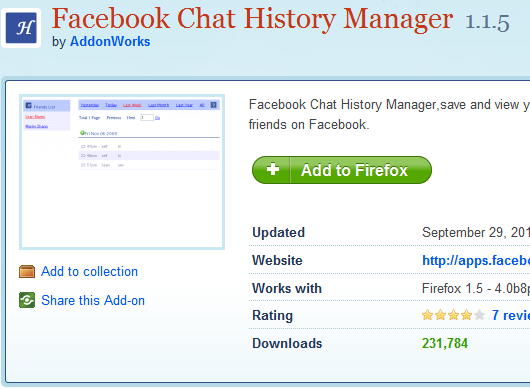Screen dimensions: 530x389
Task: Click the star rating graphic
Action: (453, 315)
